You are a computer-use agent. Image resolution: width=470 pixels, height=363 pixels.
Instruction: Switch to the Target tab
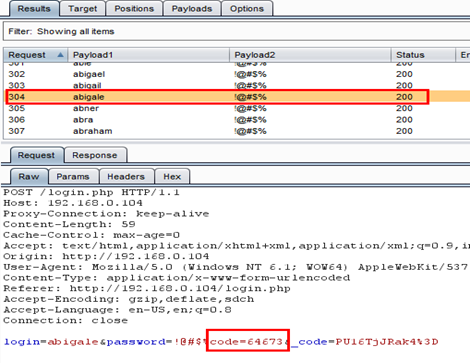(82, 9)
